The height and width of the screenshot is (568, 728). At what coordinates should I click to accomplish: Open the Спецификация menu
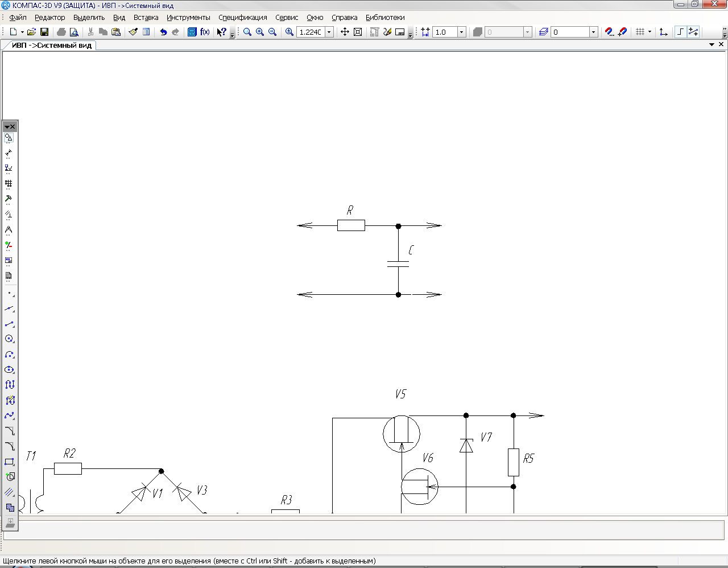coord(242,18)
